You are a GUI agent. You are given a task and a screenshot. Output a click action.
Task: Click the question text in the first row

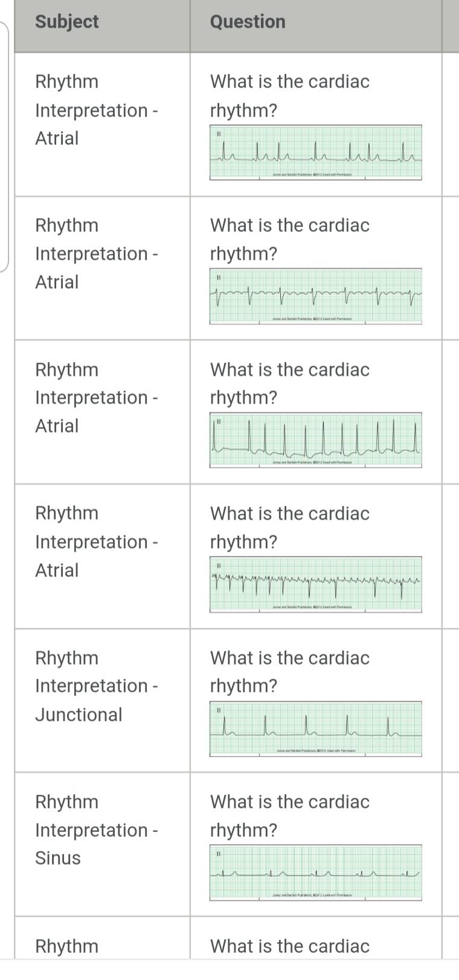tap(290, 96)
